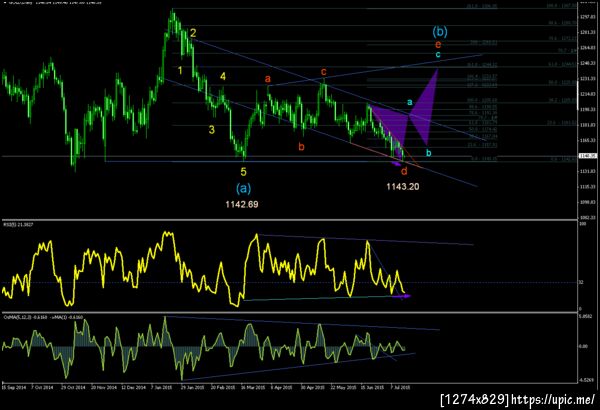Click the "15 Sep 2014" date label
The width and height of the screenshot is (600, 410).
14,387
